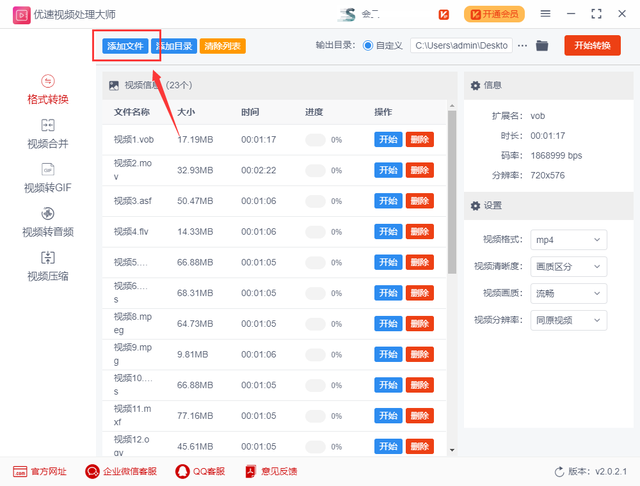Click the 1868999 bps bitrate value
Image resolution: width=640 pixels, height=486 pixels.
tap(556, 155)
